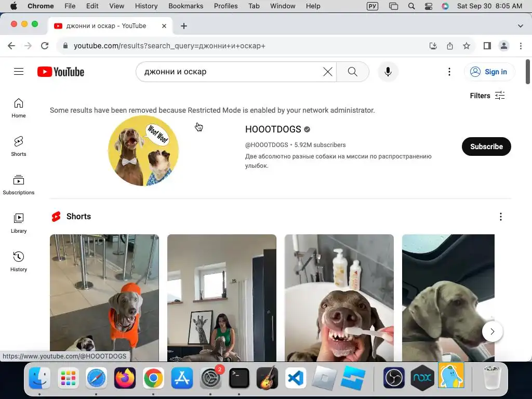Show next Shorts with the arrow
This screenshot has width=532, height=399.
[x=493, y=331]
